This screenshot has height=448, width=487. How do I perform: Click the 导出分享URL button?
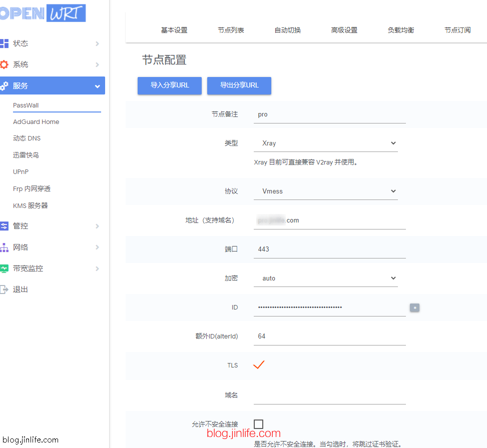click(x=239, y=85)
